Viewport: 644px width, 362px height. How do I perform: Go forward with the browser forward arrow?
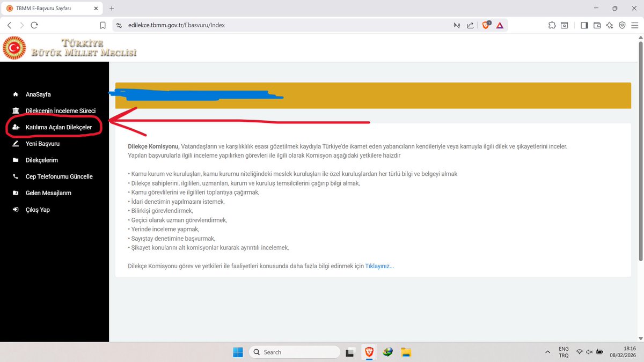click(x=22, y=25)
